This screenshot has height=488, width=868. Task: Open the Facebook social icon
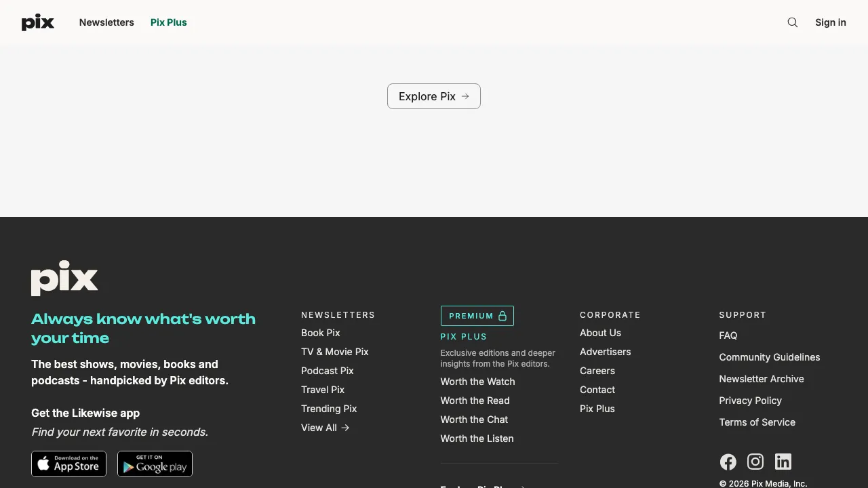[x=728, y=462]
